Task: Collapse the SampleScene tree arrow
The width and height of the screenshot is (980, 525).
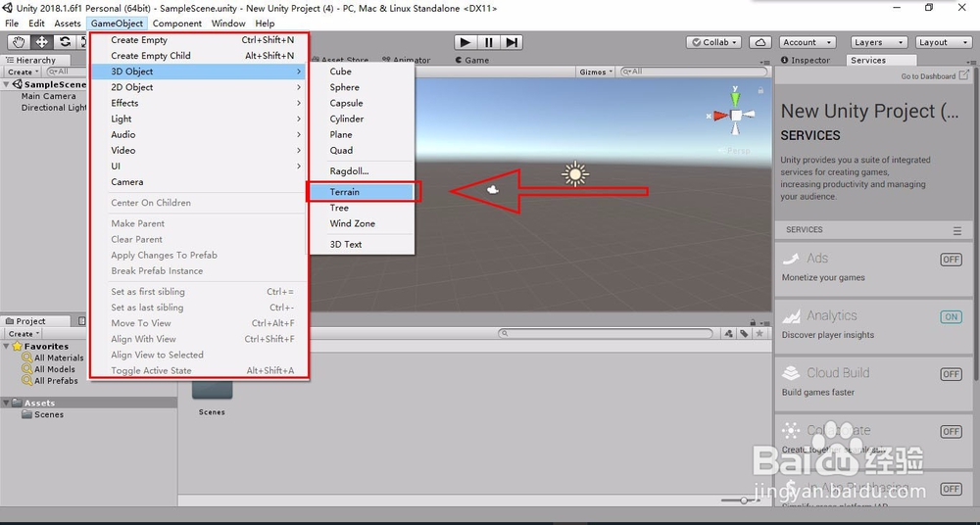Action: click(x=6, y=84)
